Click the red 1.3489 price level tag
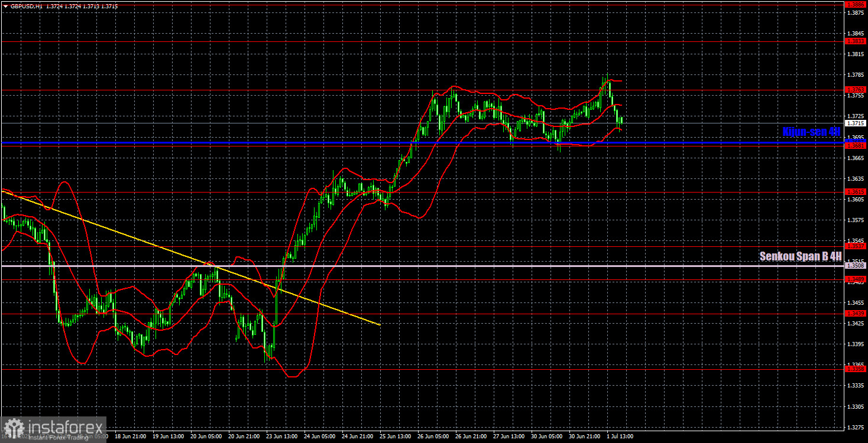 (856, 279)
